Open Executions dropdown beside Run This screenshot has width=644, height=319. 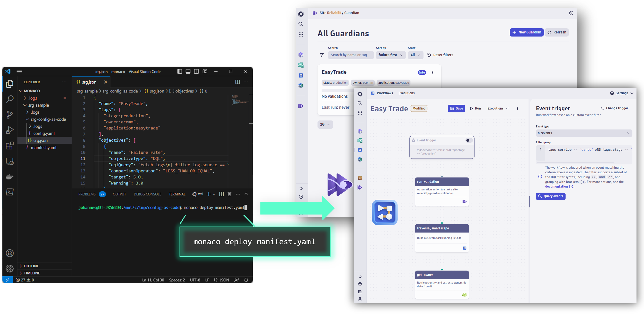[498, 109]
